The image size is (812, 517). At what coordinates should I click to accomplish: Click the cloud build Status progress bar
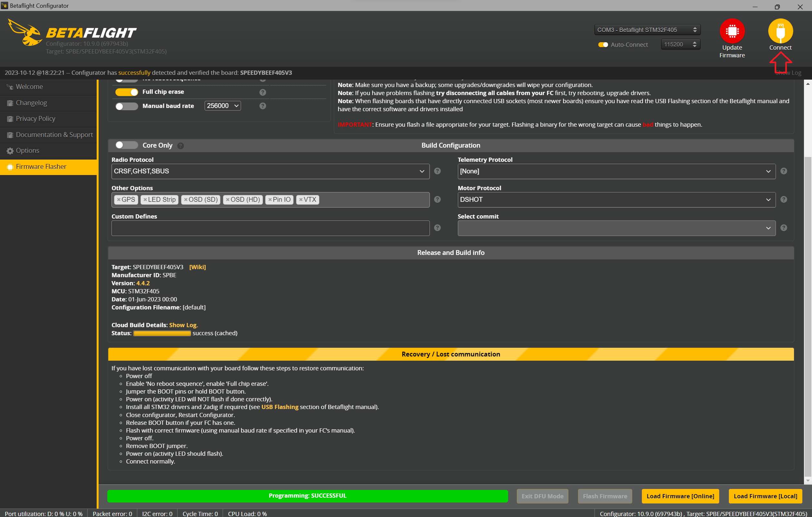point(162,334)
